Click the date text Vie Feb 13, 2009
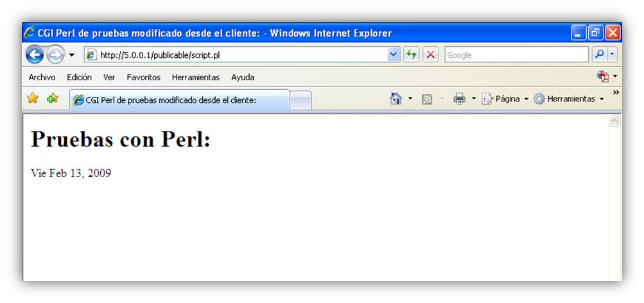Image resolution: width=644 pixels, height=303 pixels. tap(71, 173)
